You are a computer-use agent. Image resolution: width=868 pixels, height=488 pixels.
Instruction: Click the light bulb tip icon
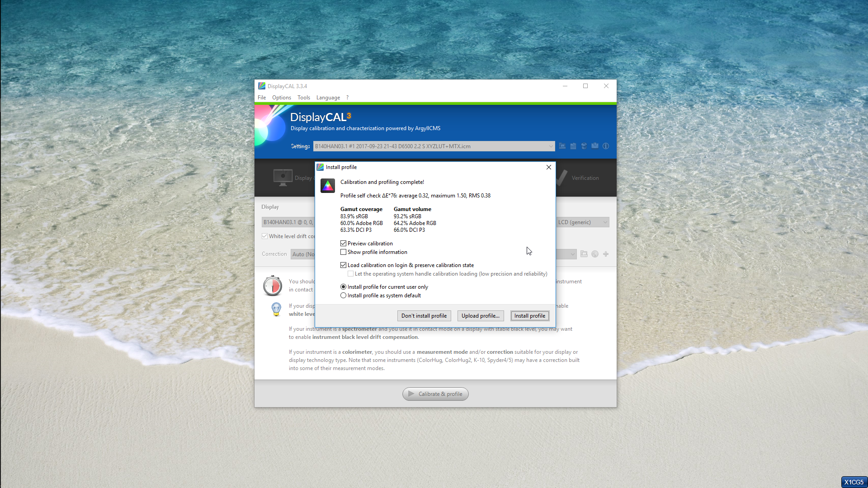(x=276, y=310)
